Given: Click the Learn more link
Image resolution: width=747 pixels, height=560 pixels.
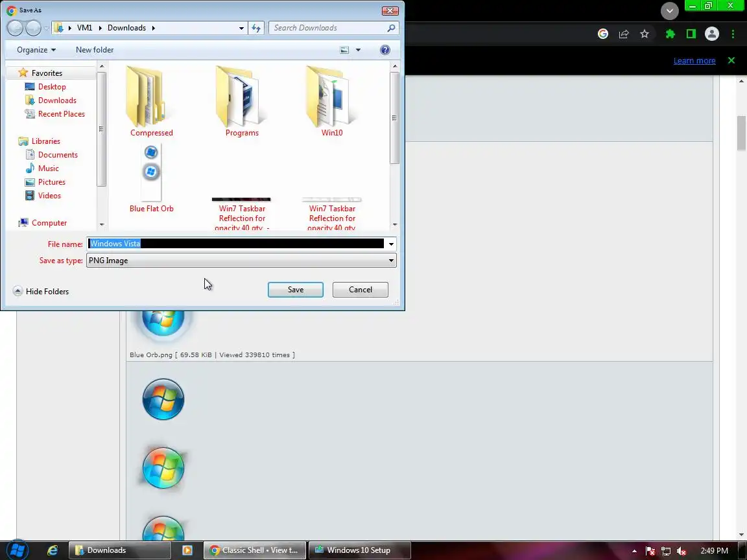Looking at the screenshot, I should point(694,60).
